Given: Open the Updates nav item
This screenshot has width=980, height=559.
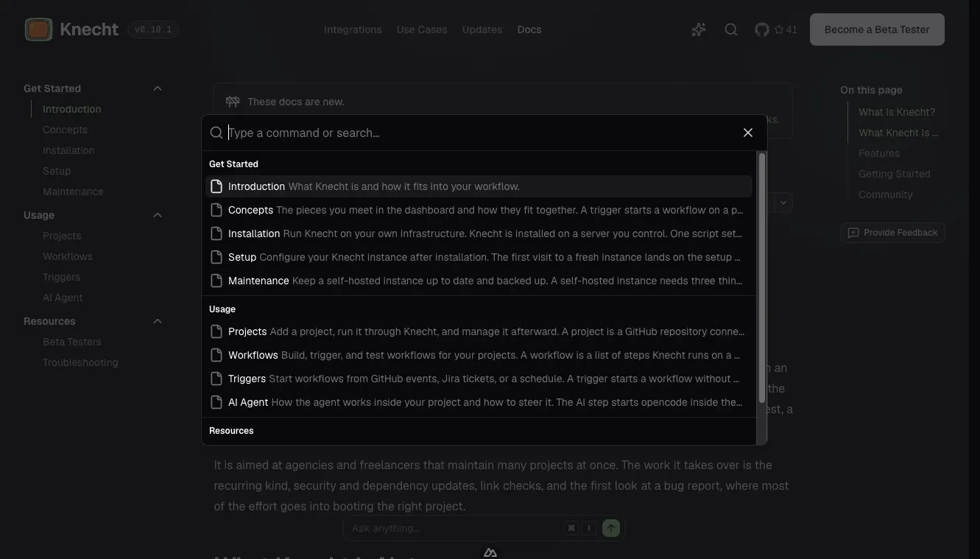Looking at the screenshot, I should [482, 29].
